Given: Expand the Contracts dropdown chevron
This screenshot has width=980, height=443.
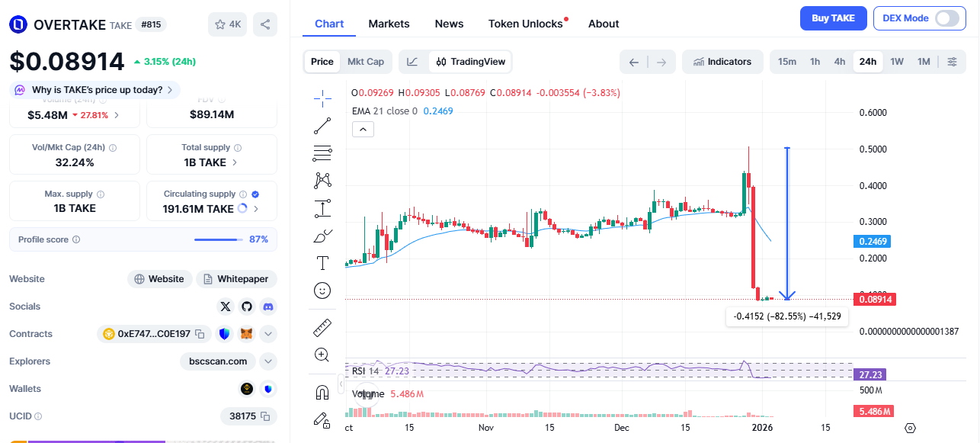Looking at the screenshot, I should click(267, 333).
